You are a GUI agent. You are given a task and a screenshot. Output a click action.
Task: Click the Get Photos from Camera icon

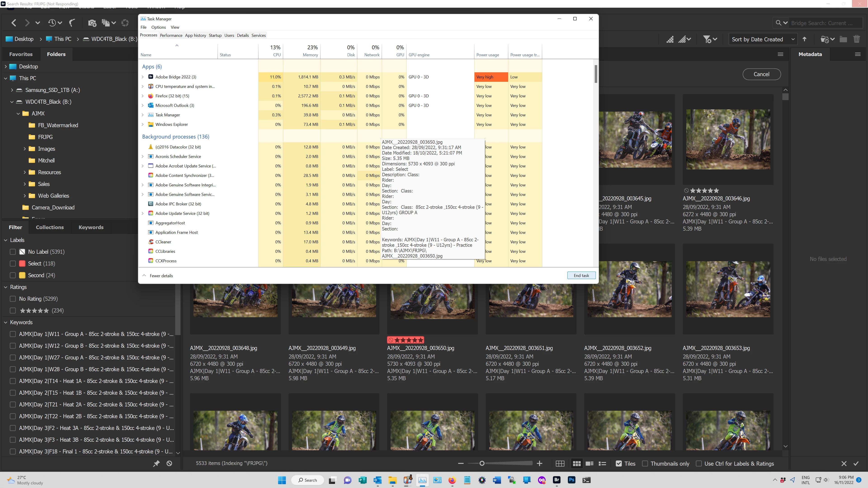[92, 23]
